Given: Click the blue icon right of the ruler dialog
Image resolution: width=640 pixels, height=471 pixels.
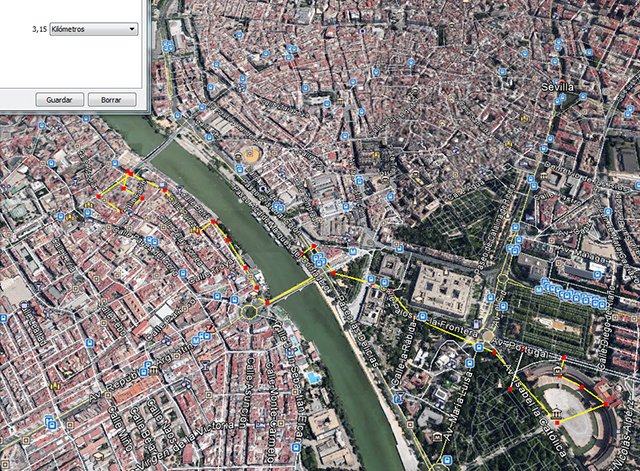Looking at the screenshot, I should point(167,45).
